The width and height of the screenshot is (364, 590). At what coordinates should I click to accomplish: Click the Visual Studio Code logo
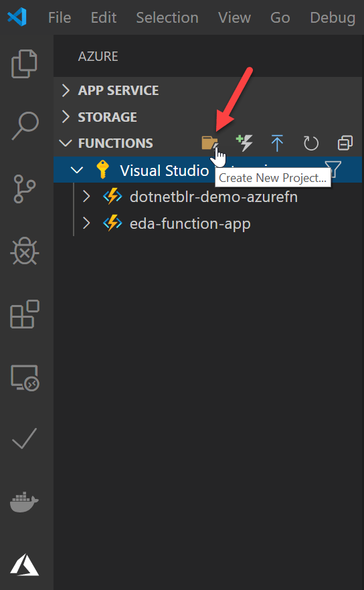coord(17,17)
